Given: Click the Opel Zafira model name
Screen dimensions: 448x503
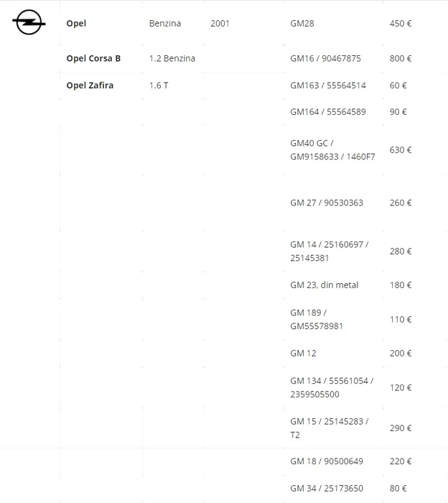Looking at the screenshot, I should [90, 86].
